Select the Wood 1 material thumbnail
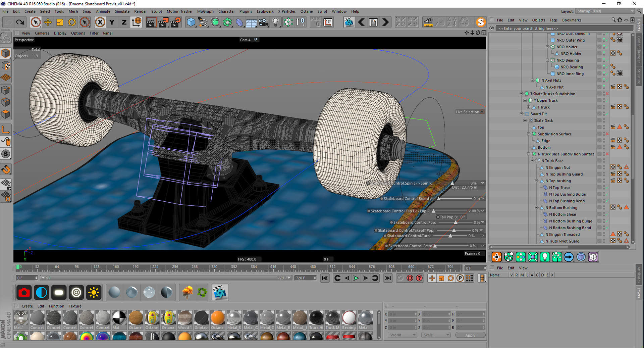 (x=185, y=320)
